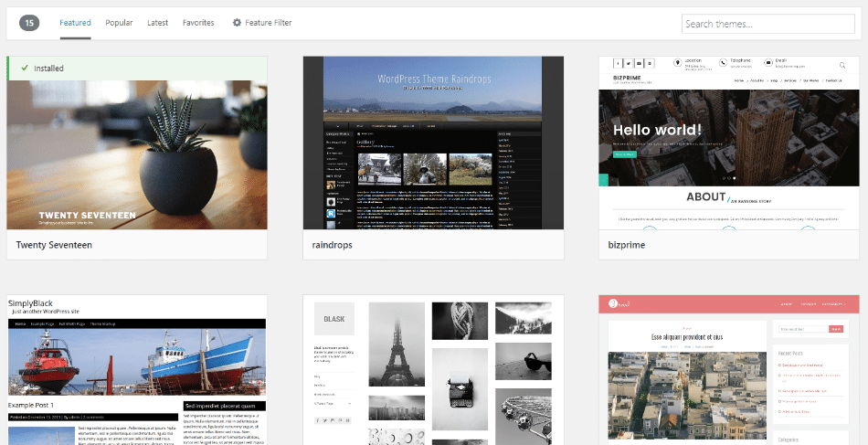The image size is (868, 445).
Task: Click the BLASK logo box in preview
Action: tap(332, 319)
